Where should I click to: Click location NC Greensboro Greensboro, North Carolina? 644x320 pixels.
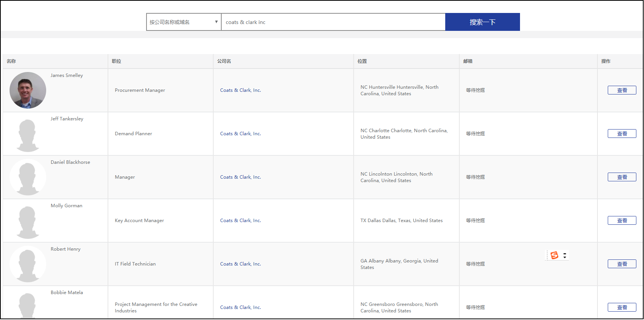(x=399, y=307)
